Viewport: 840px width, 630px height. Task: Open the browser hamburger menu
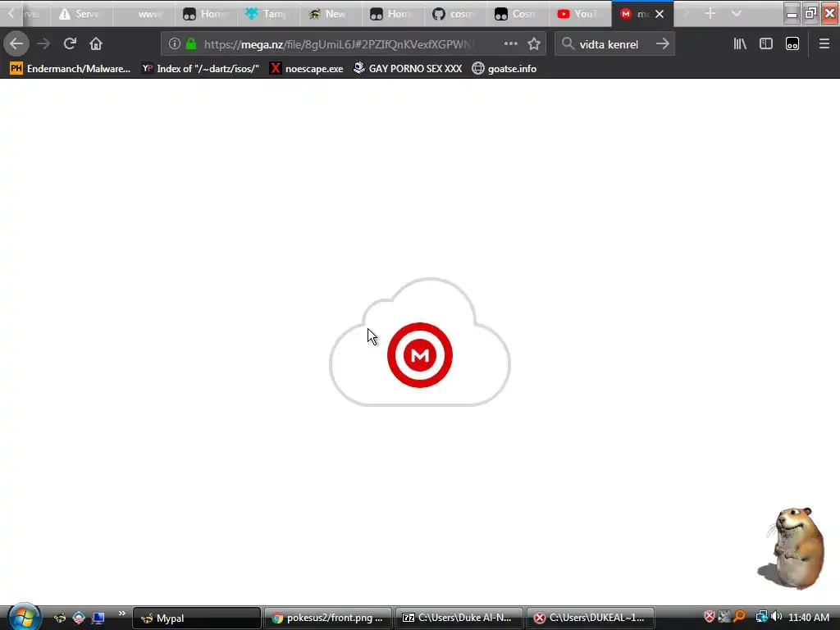(x=824, y=43)
